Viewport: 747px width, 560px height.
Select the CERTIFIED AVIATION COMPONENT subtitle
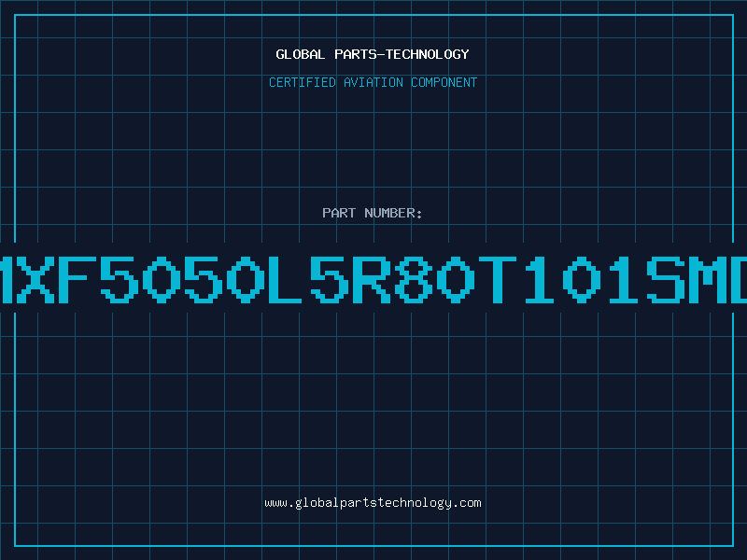point(373,82)
